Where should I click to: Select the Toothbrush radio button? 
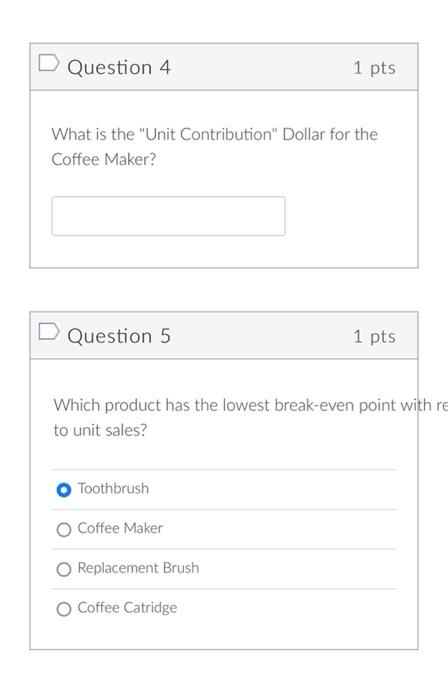coord(64,490)
